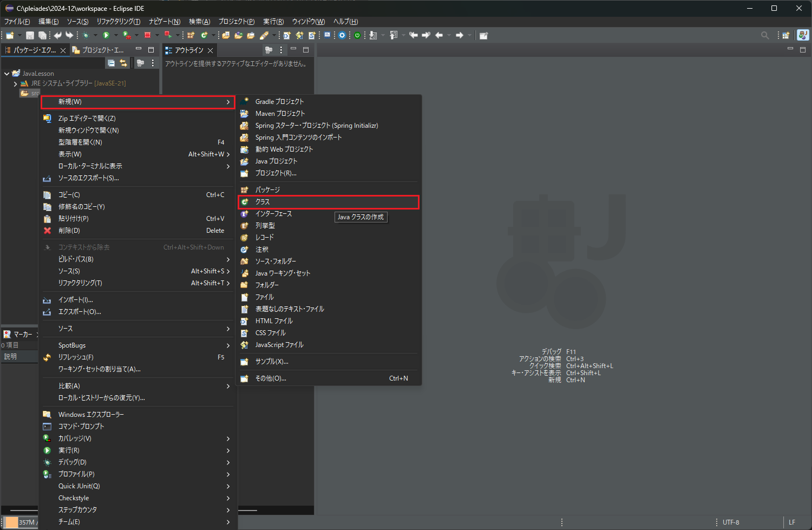Click the green power toolbar icon
The width and height of the screenshot is (812, 530).
click(x=357, y=35)
